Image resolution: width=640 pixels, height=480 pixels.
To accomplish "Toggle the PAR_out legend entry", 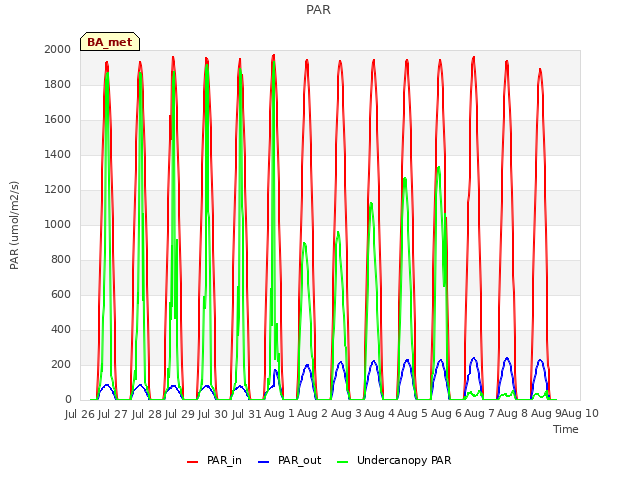I will tap(289, 460).
